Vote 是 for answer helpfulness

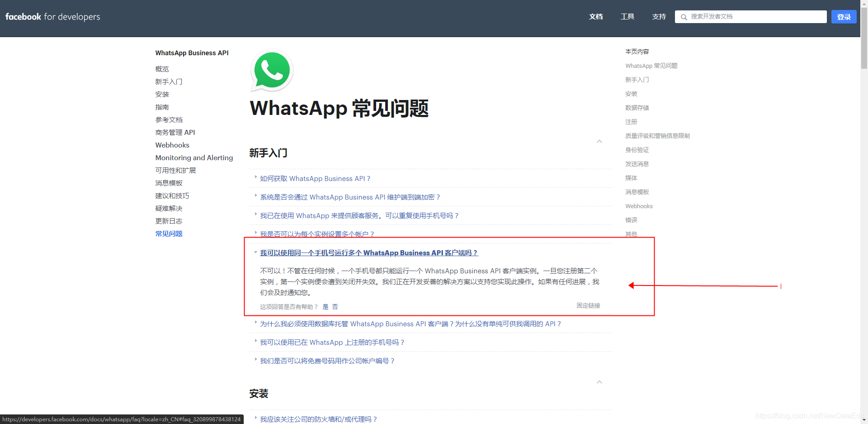point(325,307)
